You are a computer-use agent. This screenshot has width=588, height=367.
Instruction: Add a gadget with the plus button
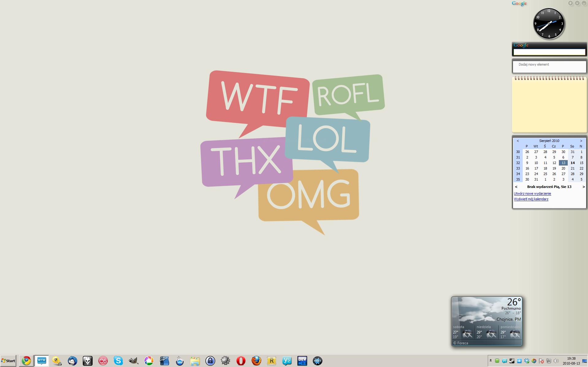click(x=570, y=3)
